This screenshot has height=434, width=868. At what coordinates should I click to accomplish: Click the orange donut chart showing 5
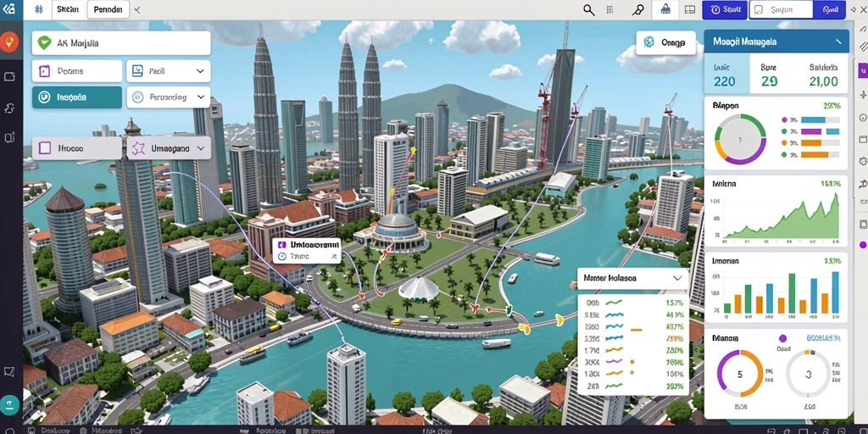(x=739, y=374)
